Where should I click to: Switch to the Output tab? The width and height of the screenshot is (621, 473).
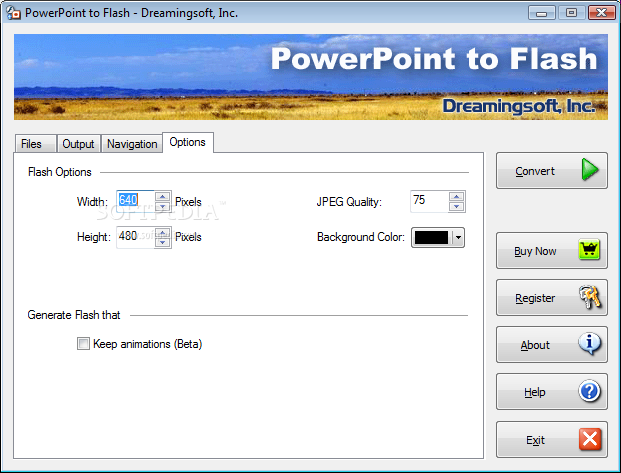(78, 143)
